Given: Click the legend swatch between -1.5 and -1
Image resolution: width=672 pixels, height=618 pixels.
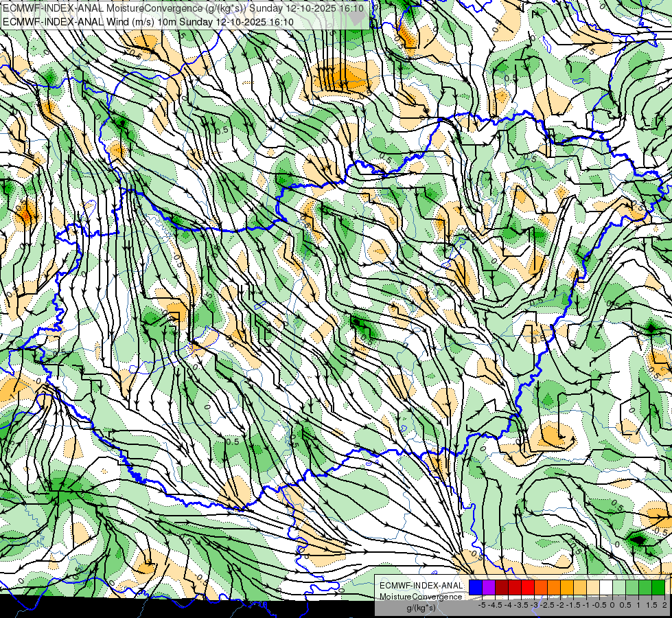Looking at the screenshot, I should click(x=580, y=587).
